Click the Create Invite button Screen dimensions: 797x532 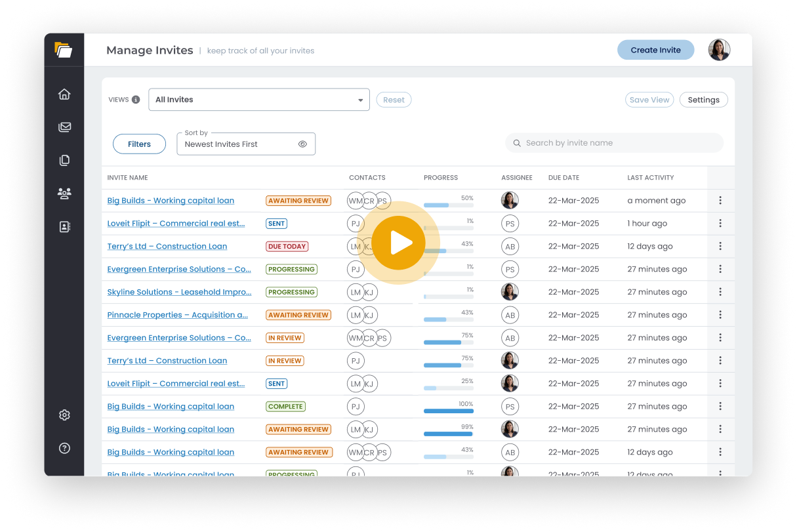(655, 50)
